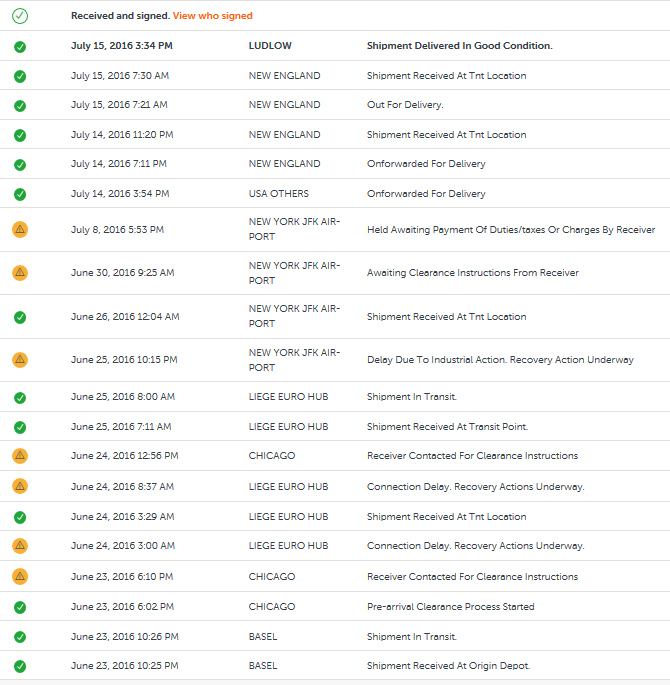Click warning icon for "Awaiting Clearance Instructions From Receiver"
This screenshot has width=670, height=685.
coord(20,273)
